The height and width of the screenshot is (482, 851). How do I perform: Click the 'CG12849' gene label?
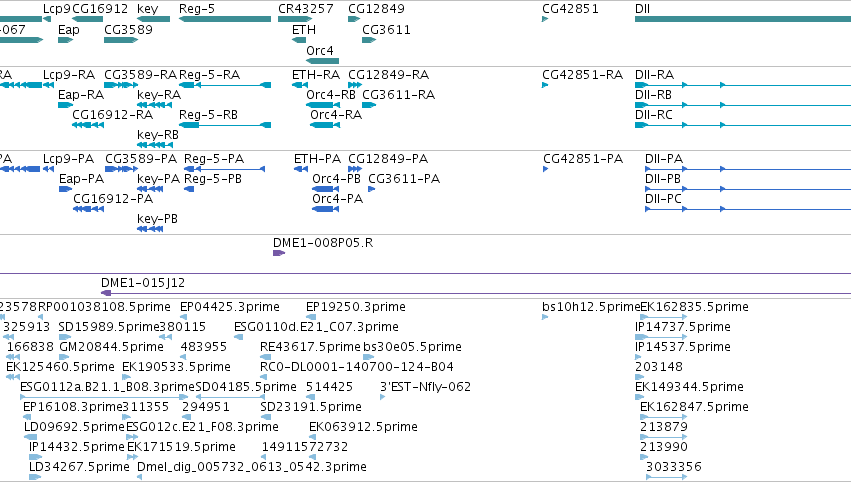click(x=376, y=9)
